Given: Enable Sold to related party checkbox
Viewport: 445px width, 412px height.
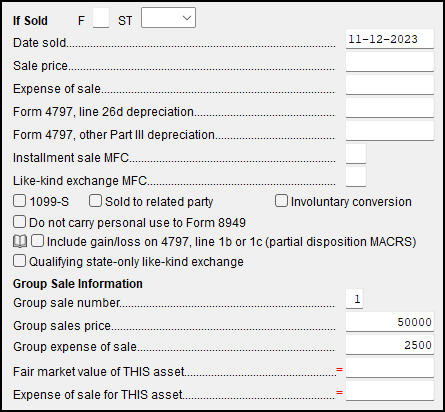Looking at the screenshot, I should pos(95,201).
